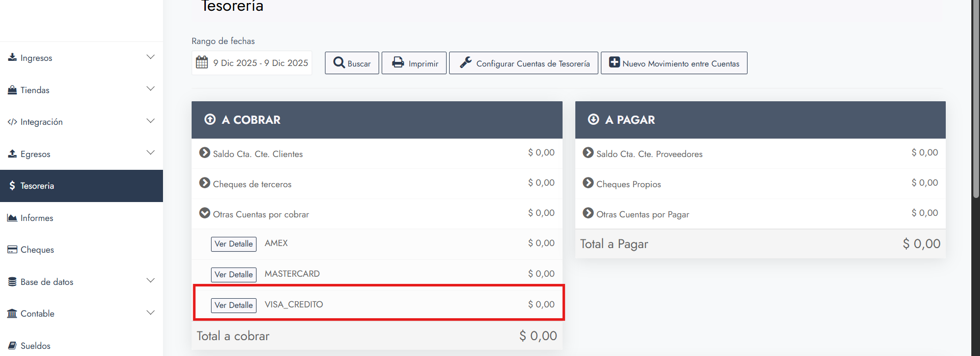Click Ver Detalle for AMEX
This screenshot has width=980, height=356.
(234, 244)
